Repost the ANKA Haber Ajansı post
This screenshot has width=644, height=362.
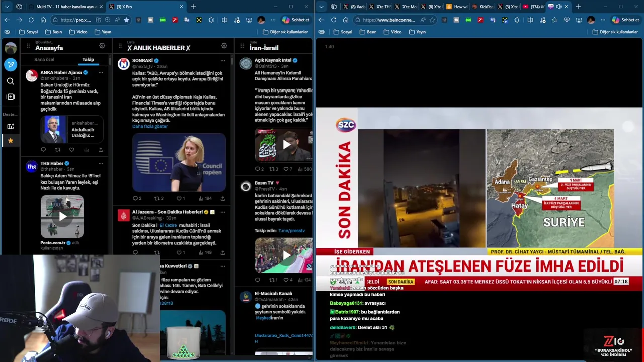[57, 150]
